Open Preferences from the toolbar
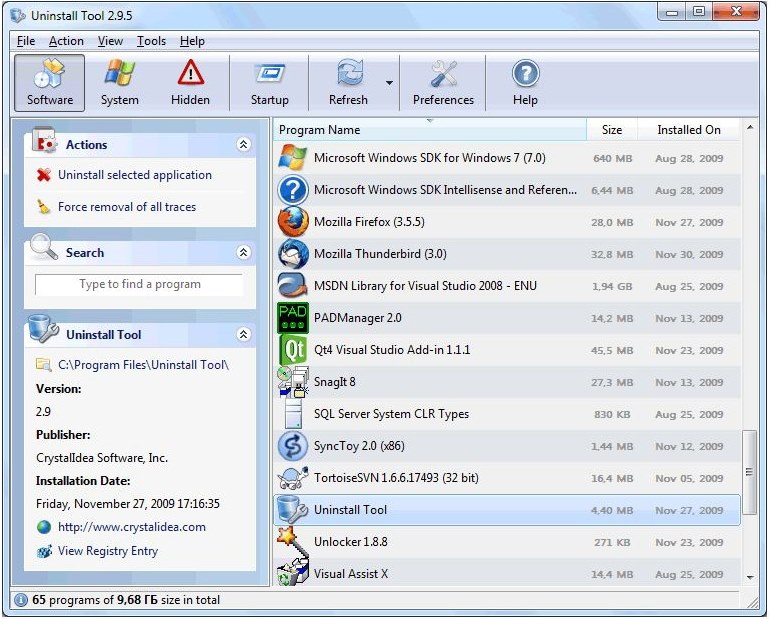 [443, 82]
